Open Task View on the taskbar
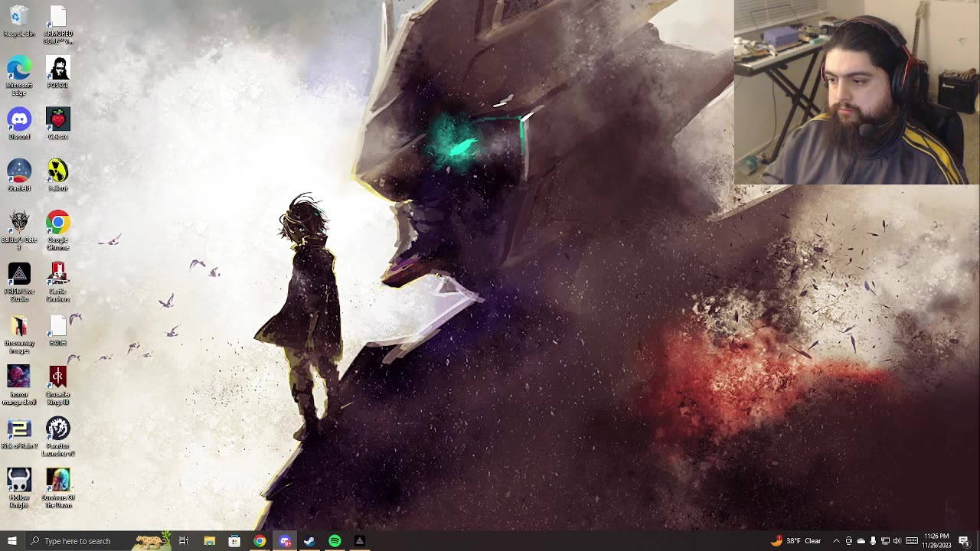Viewport: 980px width, 551px height. coord(184,541)
